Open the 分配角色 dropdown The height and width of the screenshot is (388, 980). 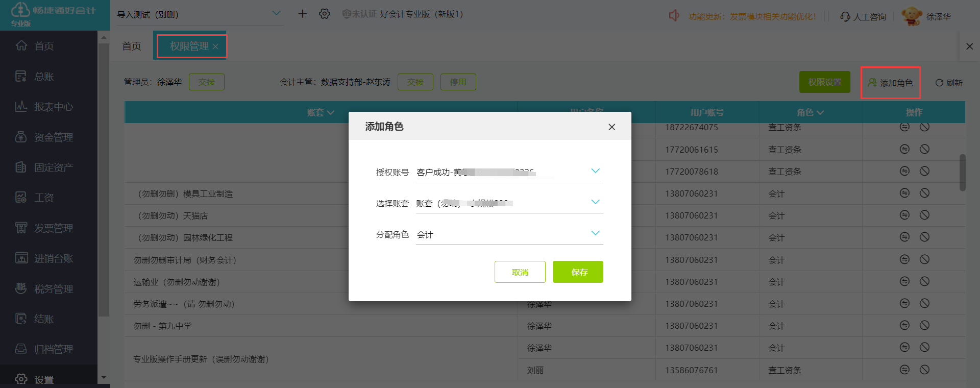click(x=595, y=233)
